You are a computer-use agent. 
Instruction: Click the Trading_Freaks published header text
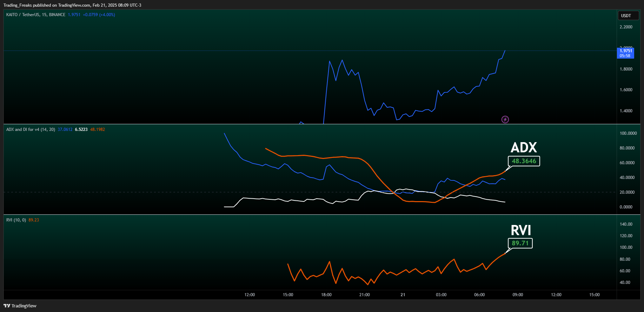coord(72,5)
